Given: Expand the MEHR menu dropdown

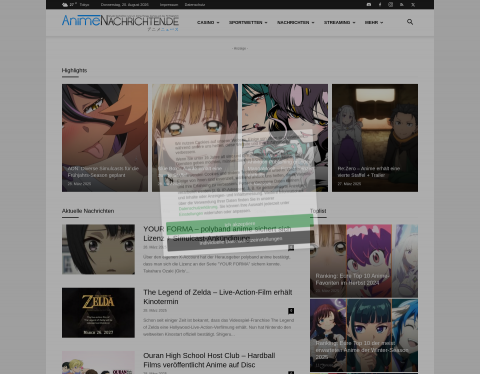Looking at the screenshot, I should pyautogui.click(x=374, y=22).
